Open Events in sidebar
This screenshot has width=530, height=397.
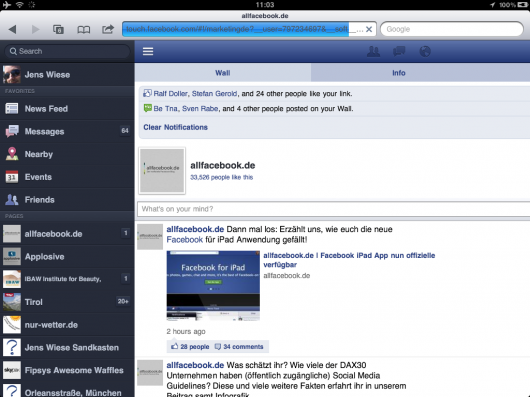tap(67, 177)
